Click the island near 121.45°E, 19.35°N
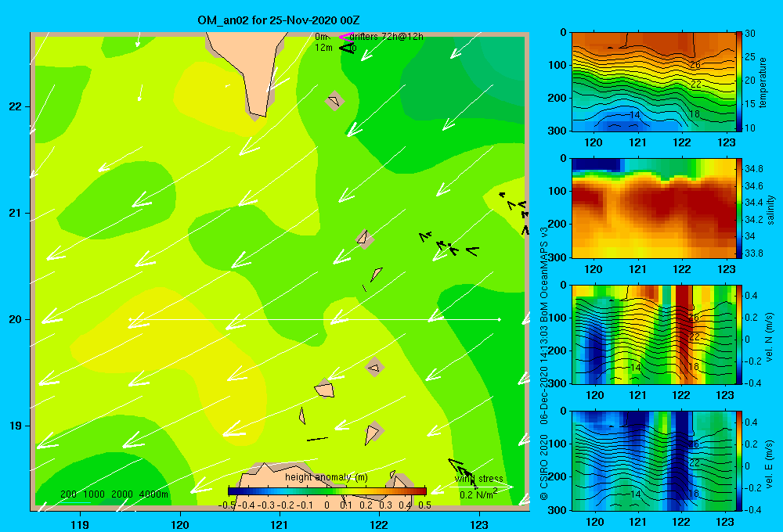 (x=324, y=389)
